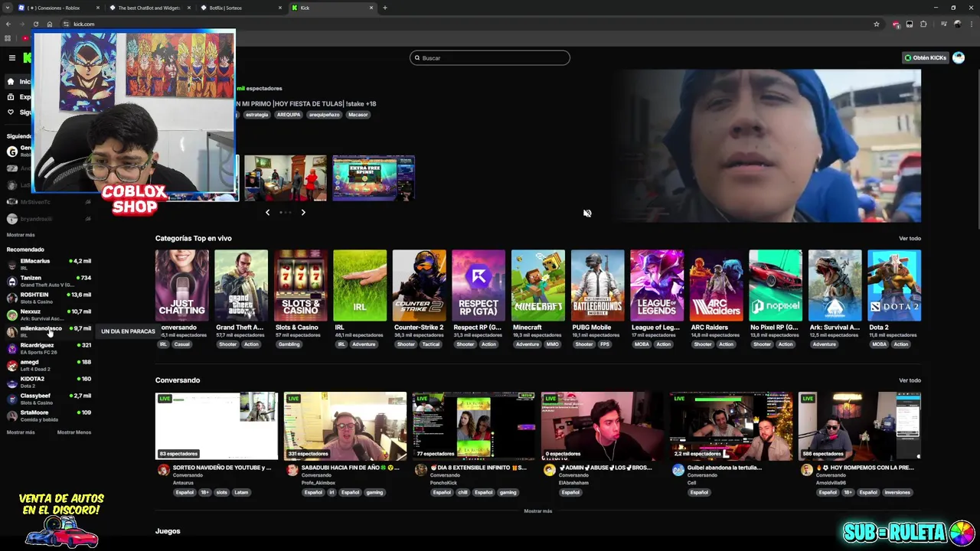Go to next featured stream carousel arrow

[303, 212]
